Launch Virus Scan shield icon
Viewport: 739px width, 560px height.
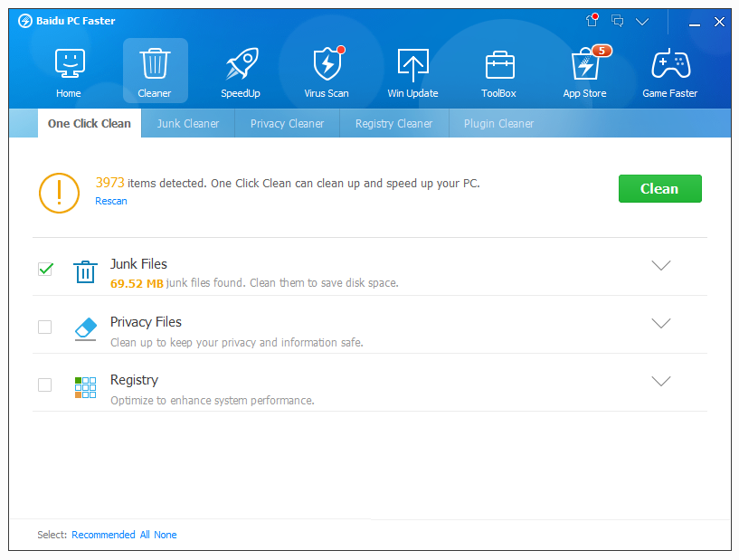327,63
